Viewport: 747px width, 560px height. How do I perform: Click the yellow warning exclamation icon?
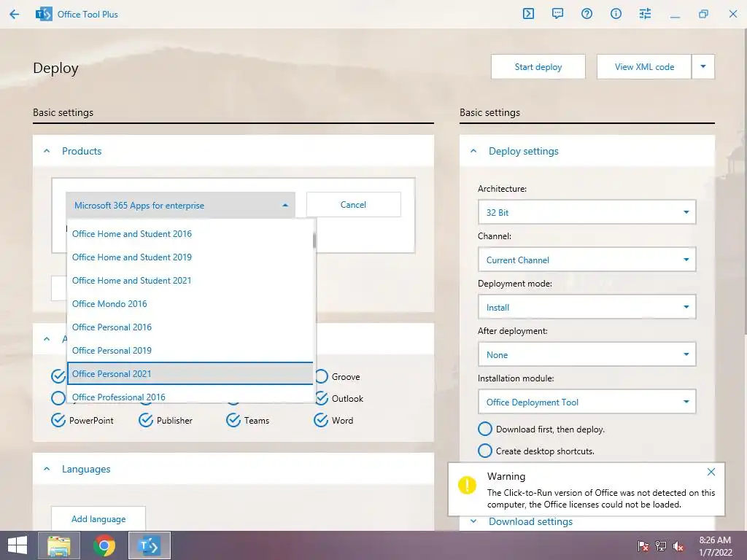[467, 485]
